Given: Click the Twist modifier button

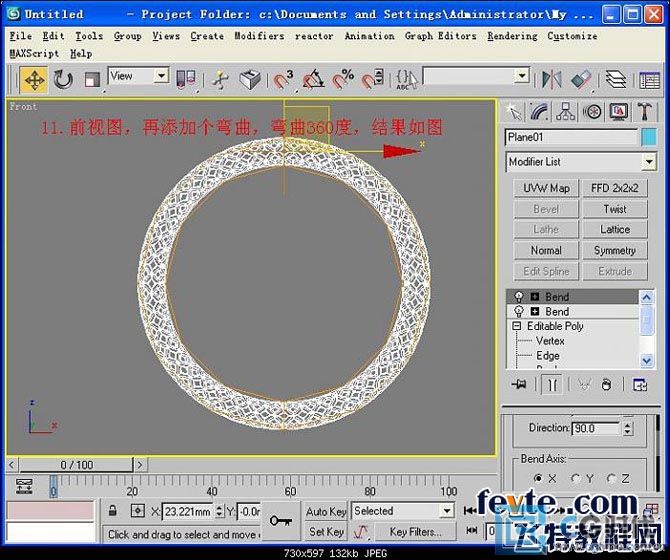Looking at the screenshot, I should point(615,209).
